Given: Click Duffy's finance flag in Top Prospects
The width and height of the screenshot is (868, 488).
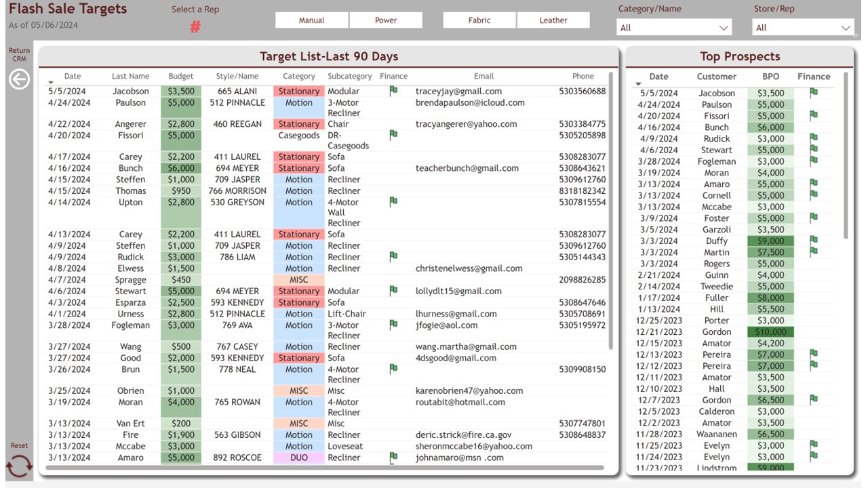Looking at the screenshot, I should click(814, 241).
